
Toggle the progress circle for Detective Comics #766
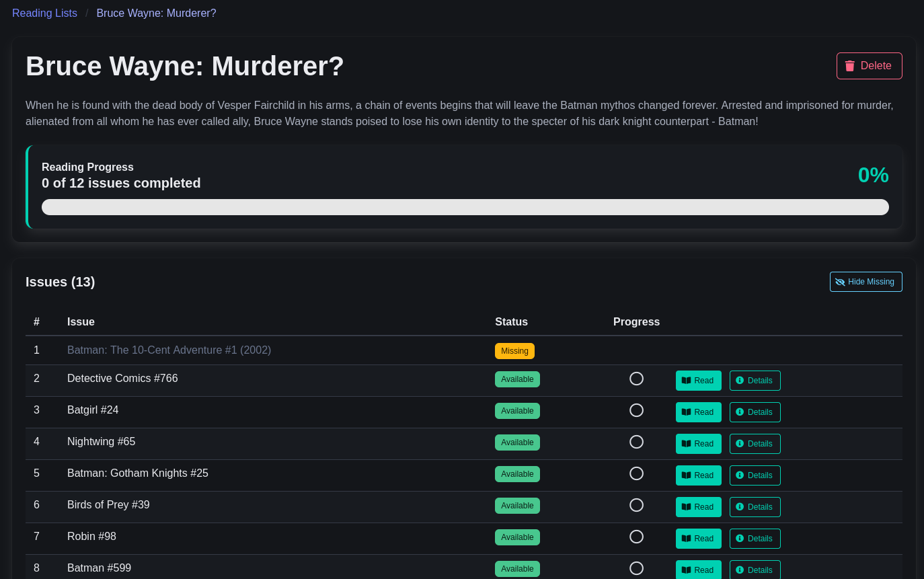coord(636,379)
